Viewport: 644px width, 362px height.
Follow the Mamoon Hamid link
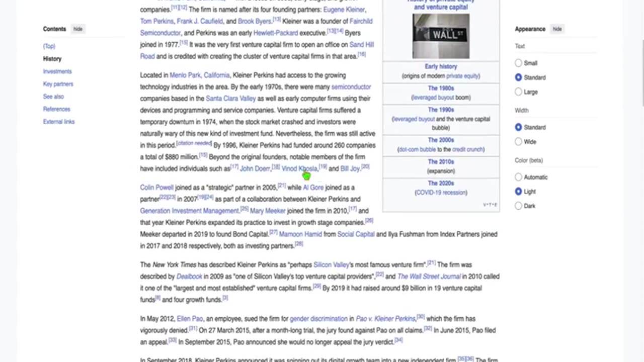point(300,234)
